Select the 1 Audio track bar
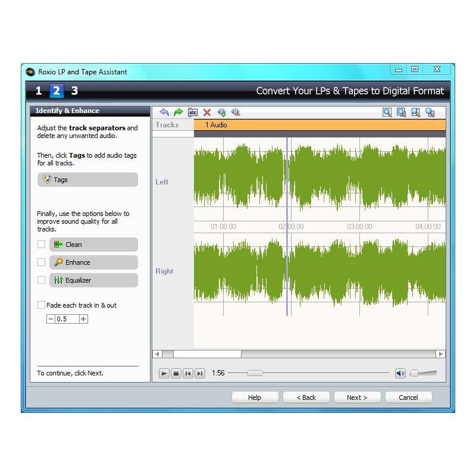The height and width of the screenshot is (476, 476). pyautogui.click(x=320, y=125)
